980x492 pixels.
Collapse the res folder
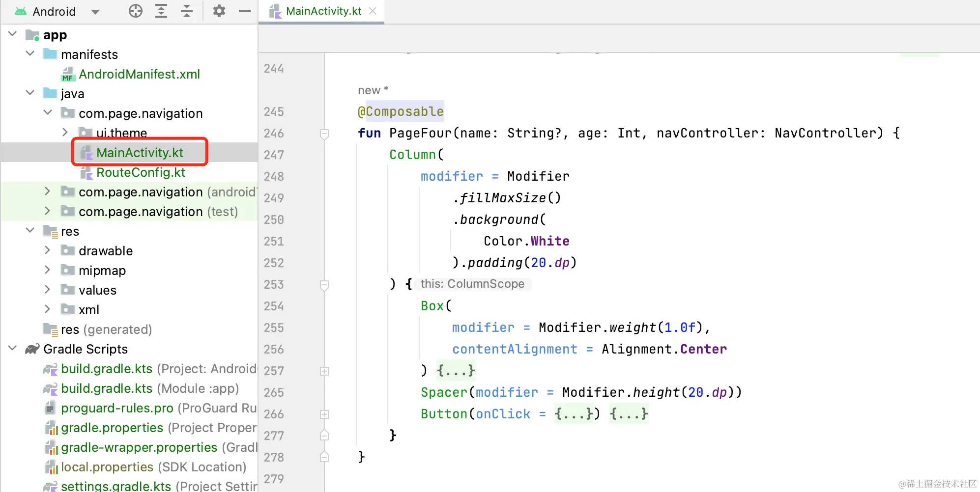(x=30, y=231)
